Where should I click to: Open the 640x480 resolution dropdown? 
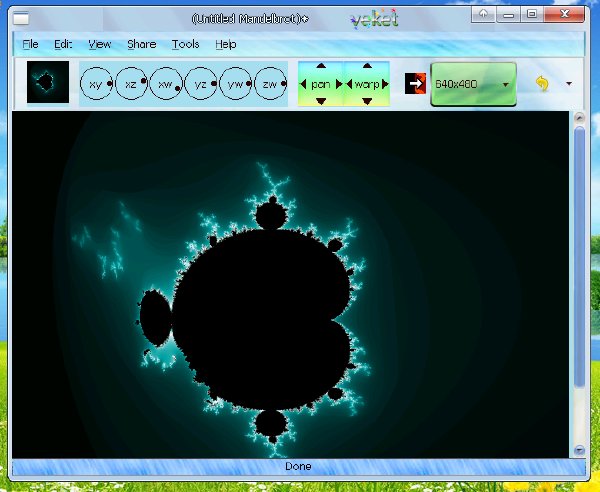pos(473,84)
